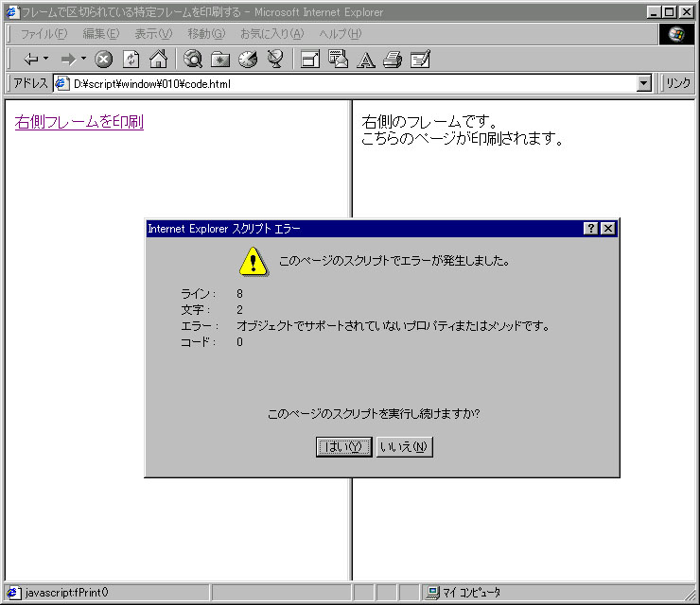
Task: Open the Back history dropdown arrow
Action: [45, 59]
